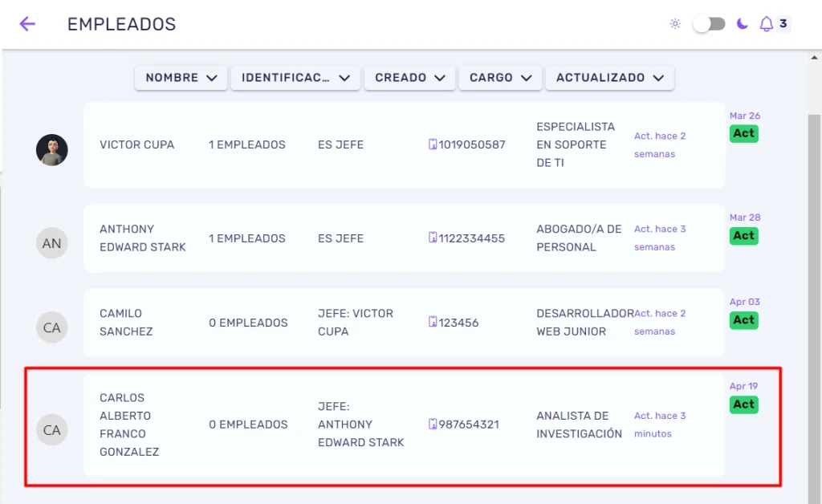Click identification number 123456
This screenshot has width=822, height=504.
[458, 323]
